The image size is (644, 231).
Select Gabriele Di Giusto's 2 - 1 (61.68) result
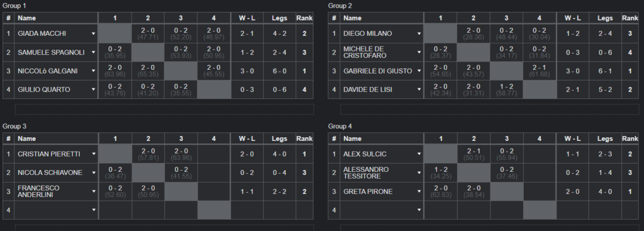click(539, 71)
